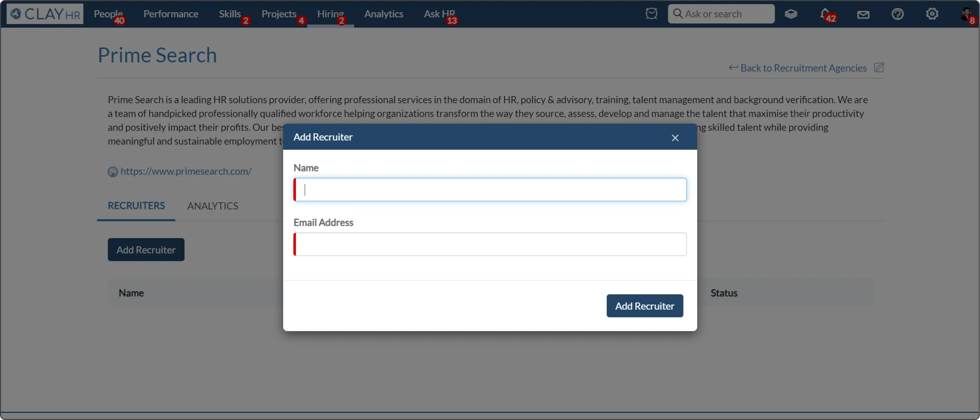Screen dimensions: 980x420
Task: Open the settings gear icon
Action: [931, 14]
